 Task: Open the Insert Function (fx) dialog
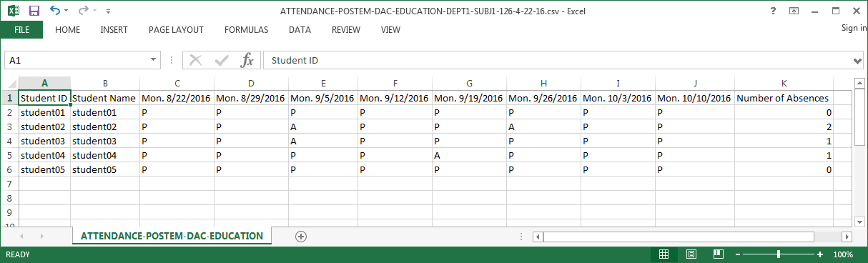[247, 61]
